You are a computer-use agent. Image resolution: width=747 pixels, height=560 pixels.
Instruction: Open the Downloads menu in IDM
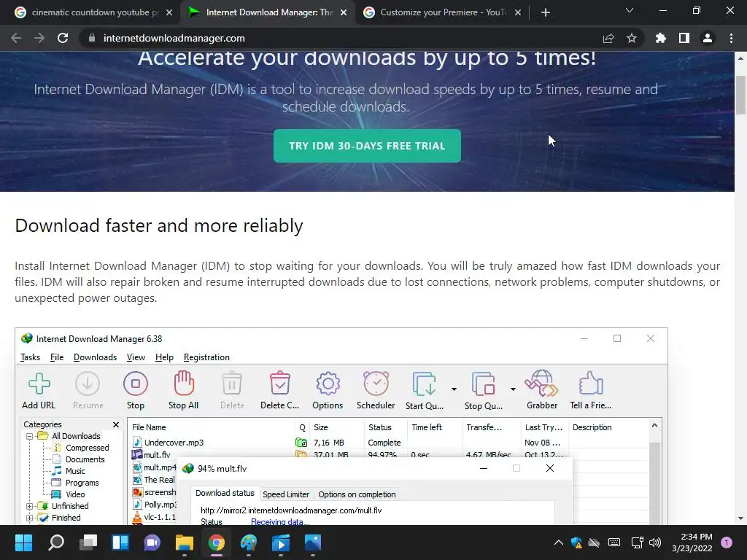coord(96,357)
